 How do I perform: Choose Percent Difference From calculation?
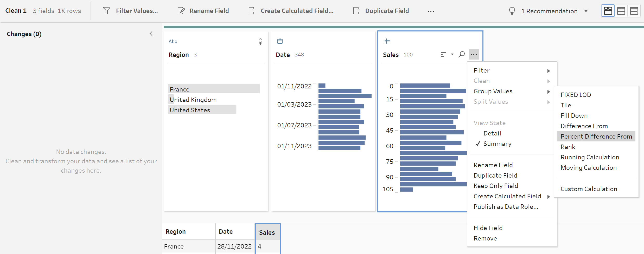coord(596,136)
